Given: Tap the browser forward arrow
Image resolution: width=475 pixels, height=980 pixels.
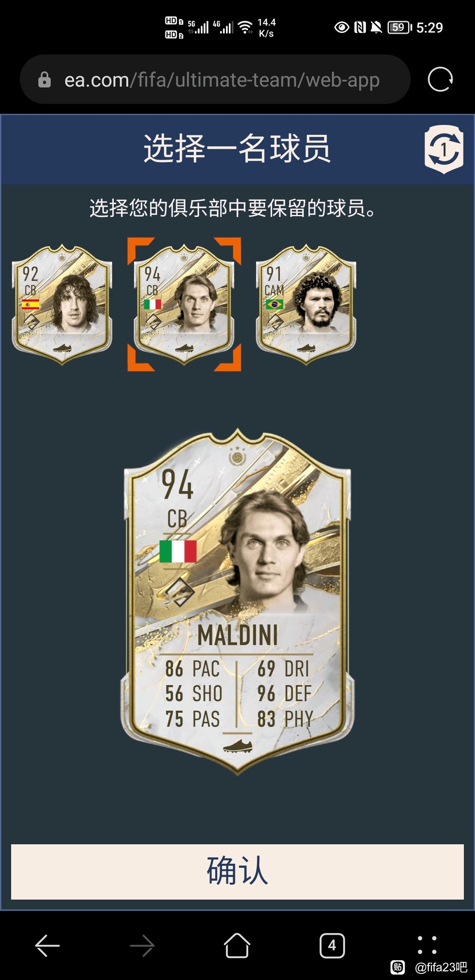Looking at the screenshot, I should 142,945.
